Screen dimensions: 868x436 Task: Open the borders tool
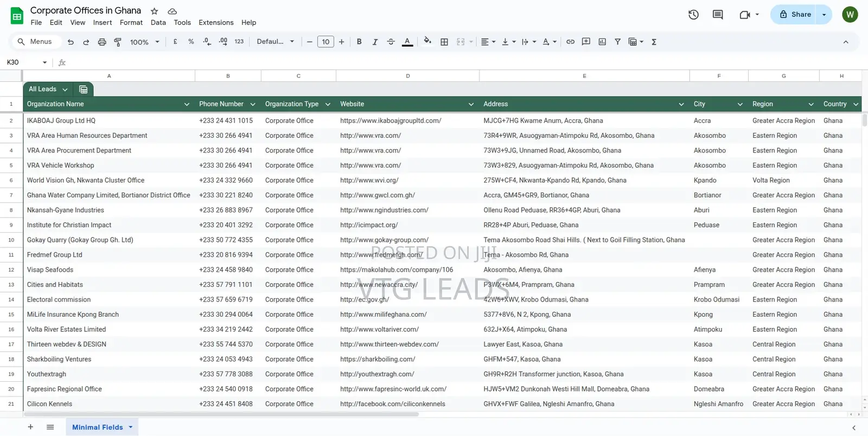pyautogui.click(x=444, y=42)
